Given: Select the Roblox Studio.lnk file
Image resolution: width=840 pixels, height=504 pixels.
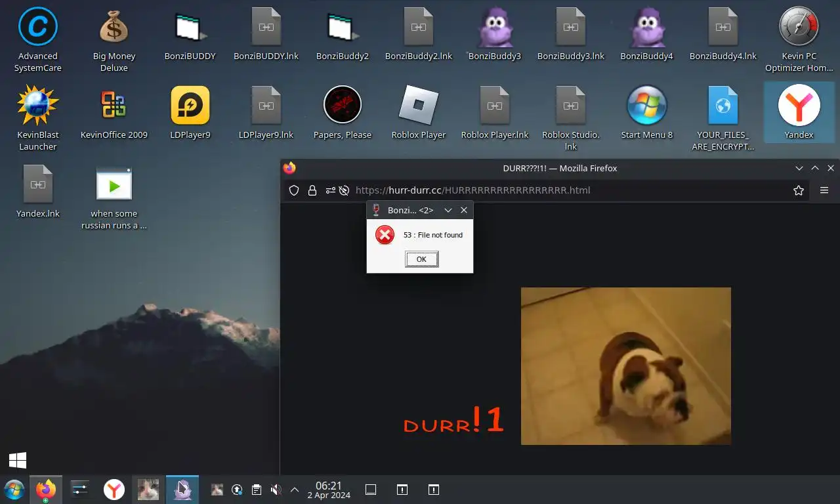Looking at the screenshot, I should pos(571,118).
